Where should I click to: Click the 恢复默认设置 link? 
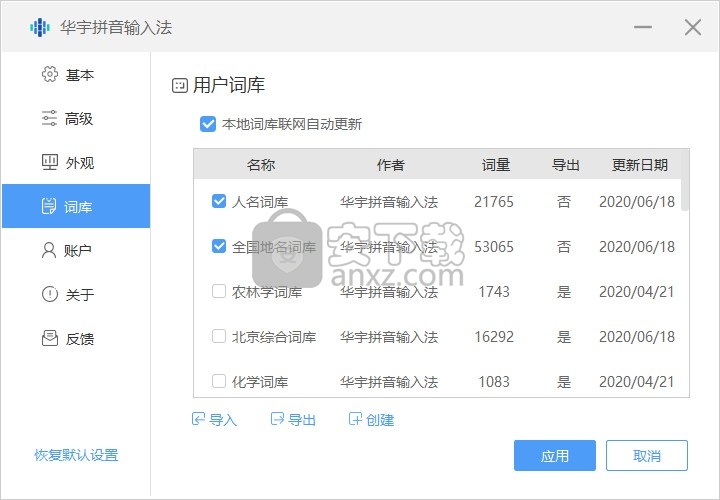[76, 455]
